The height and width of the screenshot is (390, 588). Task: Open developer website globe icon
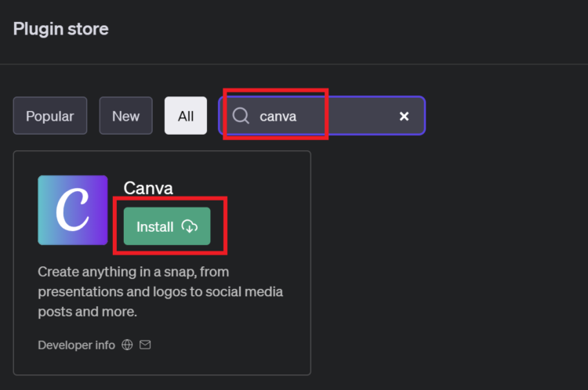pyautogui.click(x=127, y=345)
